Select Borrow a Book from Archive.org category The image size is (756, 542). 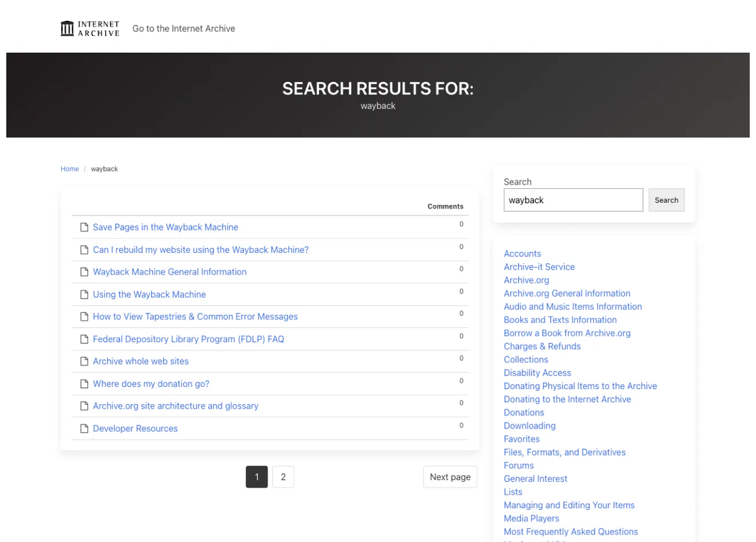click(567, 333)
